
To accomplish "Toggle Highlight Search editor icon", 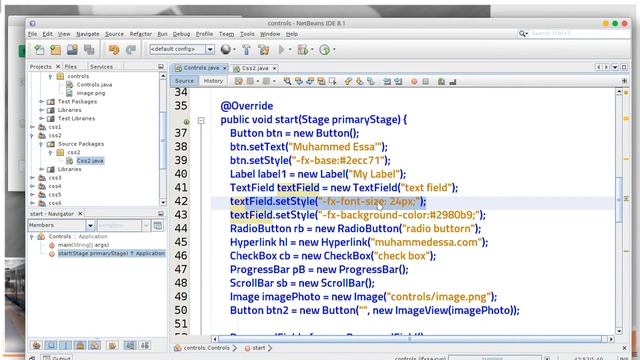I will (322, 81).
